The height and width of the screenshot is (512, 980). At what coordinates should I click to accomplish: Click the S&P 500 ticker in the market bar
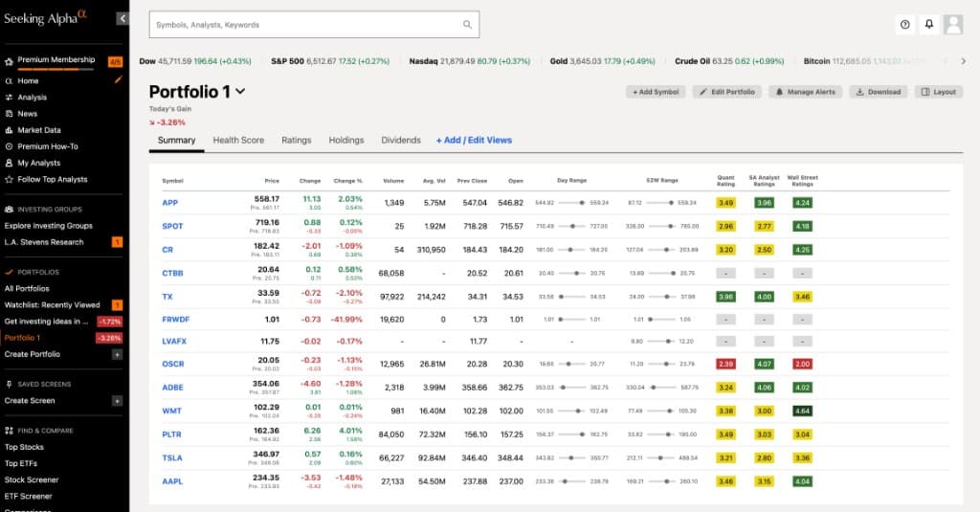[x=330, y=61]
